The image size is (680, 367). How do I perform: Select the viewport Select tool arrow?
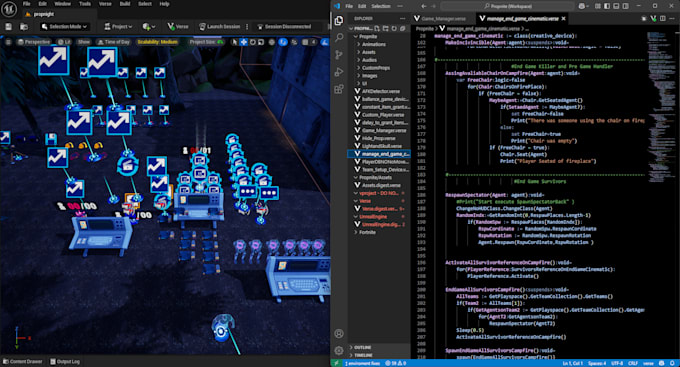point(235,42)
